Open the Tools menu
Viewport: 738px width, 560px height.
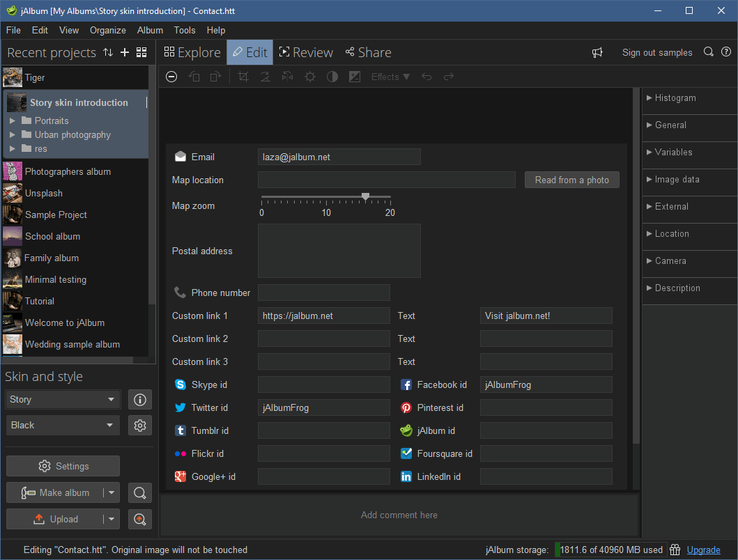(184, 30)
